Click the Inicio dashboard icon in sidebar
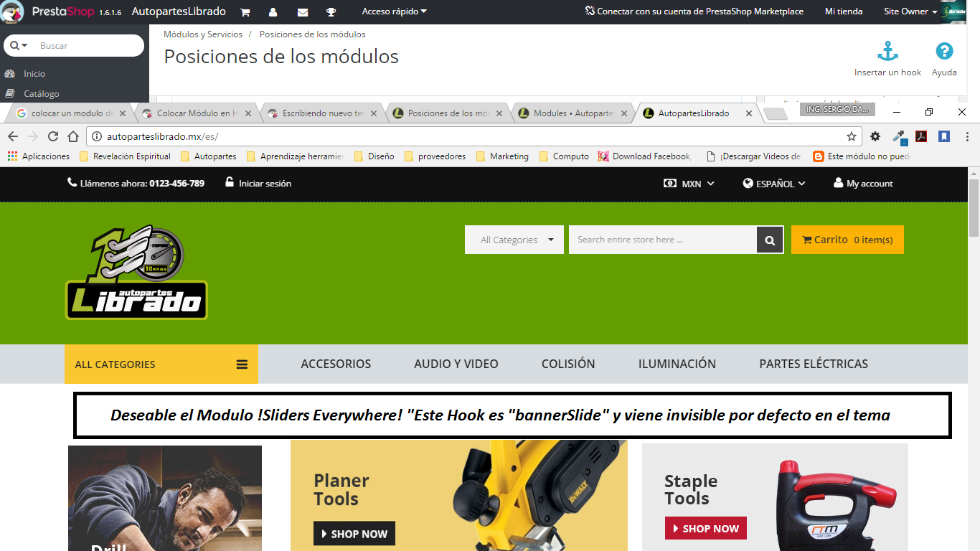The image size is (980, 551). tap(10, 73)
